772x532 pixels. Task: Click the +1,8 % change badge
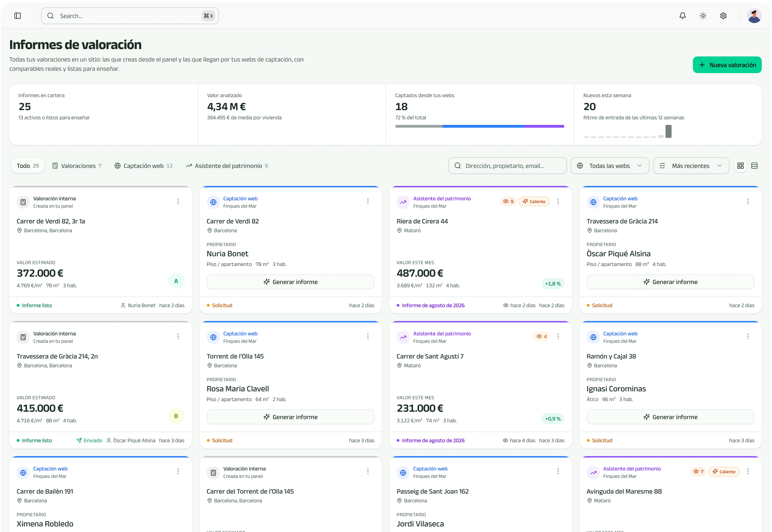[x=553, y=284]
